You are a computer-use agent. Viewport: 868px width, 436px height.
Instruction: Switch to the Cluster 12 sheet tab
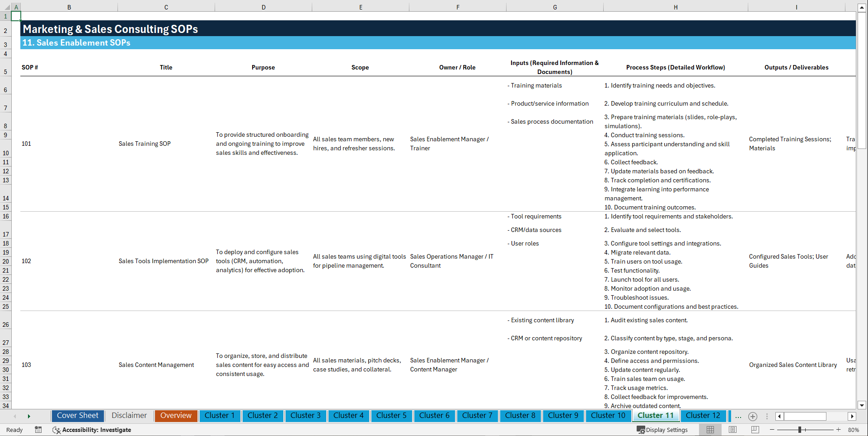click(x=703, y=416)
